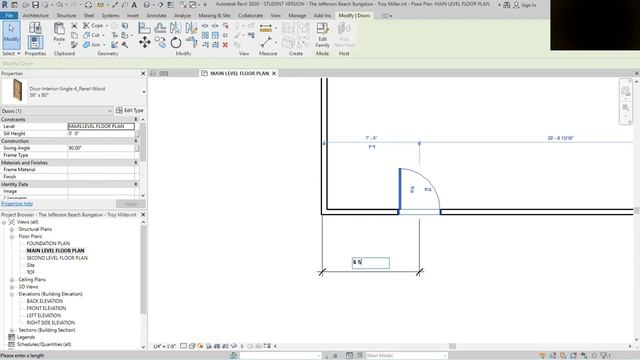Open the navigation wheel in the canvas
This screenshot has width=640, height=360.
(625, 91)
